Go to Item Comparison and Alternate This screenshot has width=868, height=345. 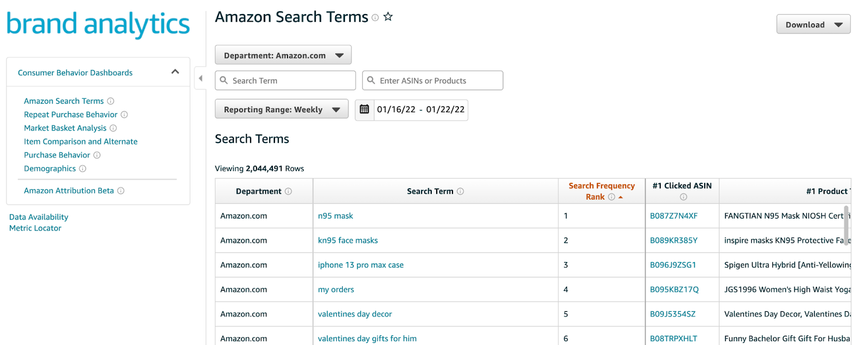point(81,142)
